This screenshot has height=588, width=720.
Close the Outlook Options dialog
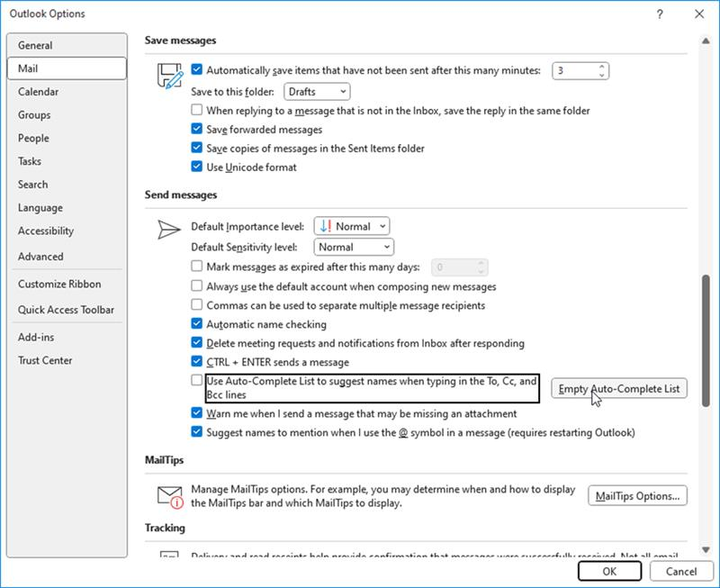coord(699,14)
